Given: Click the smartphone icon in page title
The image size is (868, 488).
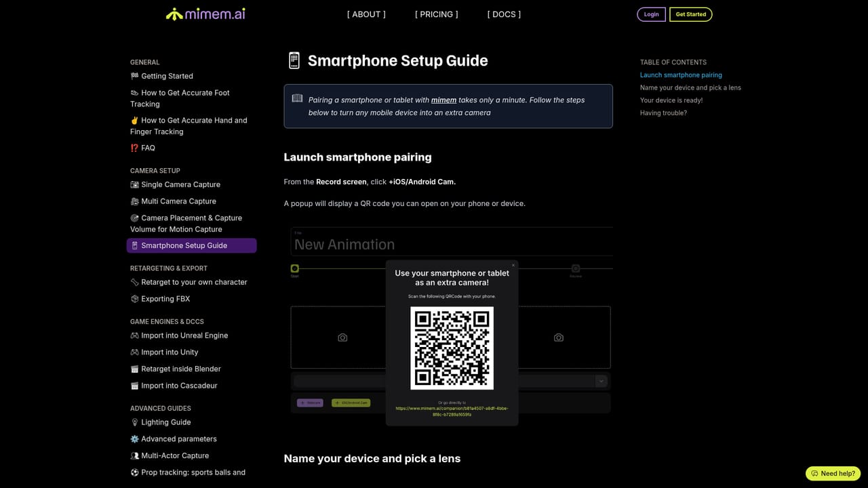Looking at the screenshot, I should [294, 60].
